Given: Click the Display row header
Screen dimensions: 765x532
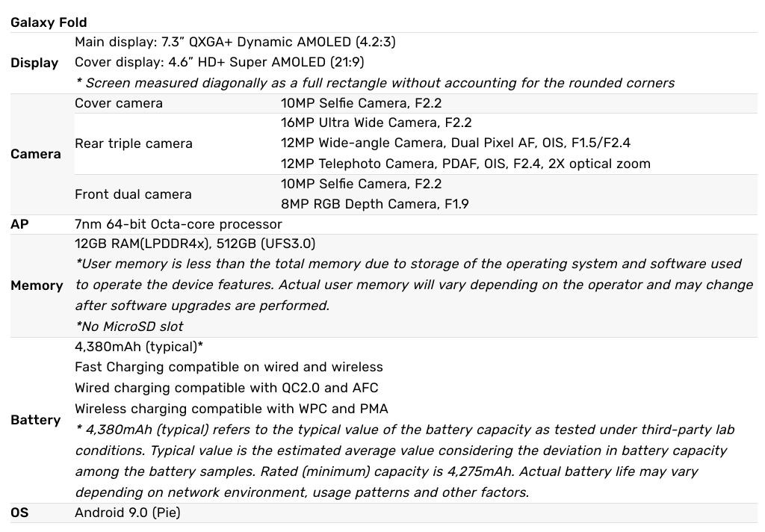Looking at the screenshot, I should coord(34,63).
